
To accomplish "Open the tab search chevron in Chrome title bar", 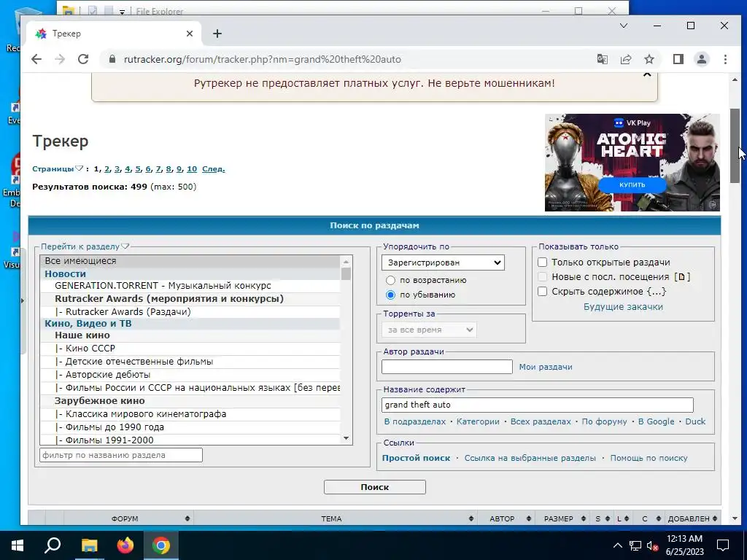I will (x=624, y=26).
